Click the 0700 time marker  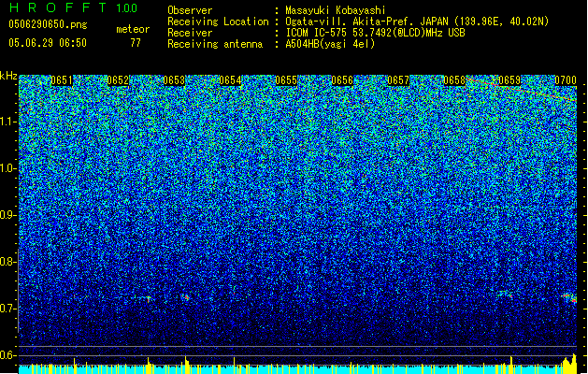pyautogui.click(x=566, y=80)
